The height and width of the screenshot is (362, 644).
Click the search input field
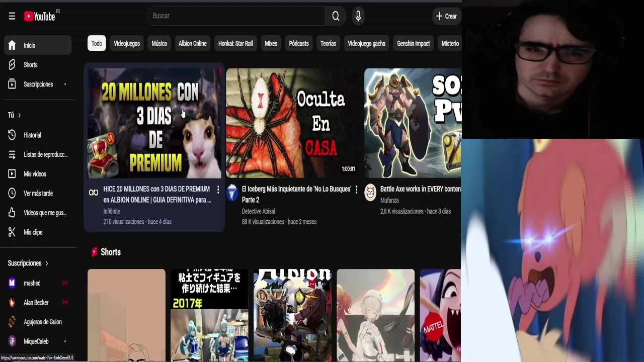click(236, 16)
